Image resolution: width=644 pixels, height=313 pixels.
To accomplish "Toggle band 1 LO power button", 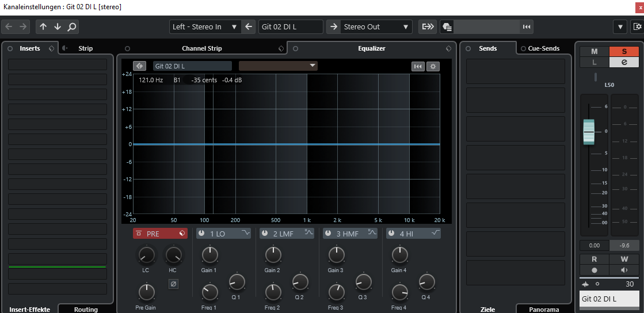I will coord(201,233).
